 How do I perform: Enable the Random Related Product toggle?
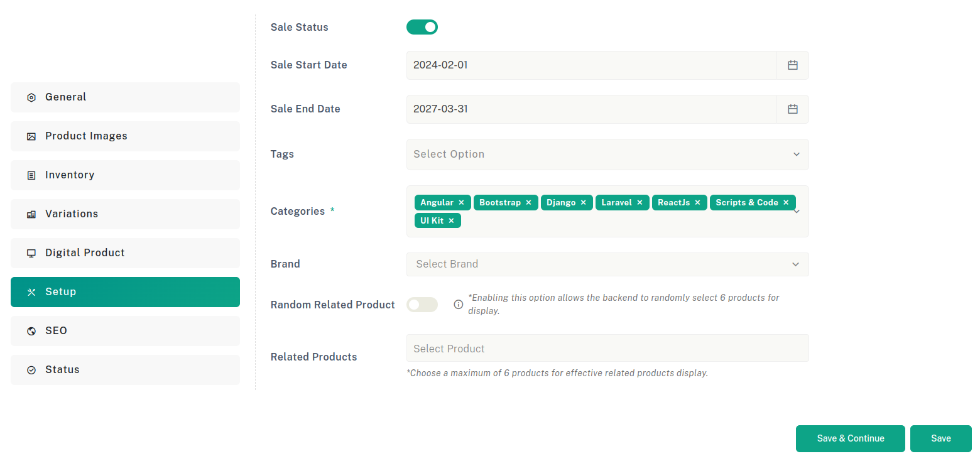point(422,305)
